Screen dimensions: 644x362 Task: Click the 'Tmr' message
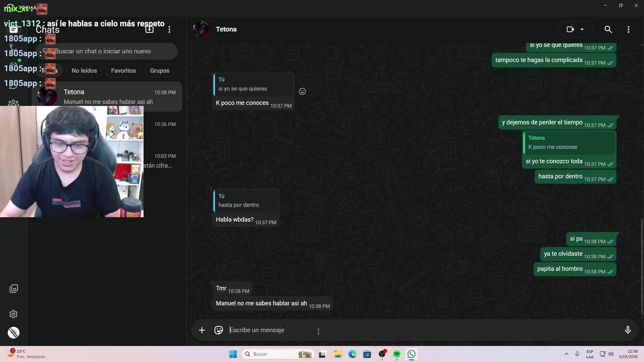(232, 289)
